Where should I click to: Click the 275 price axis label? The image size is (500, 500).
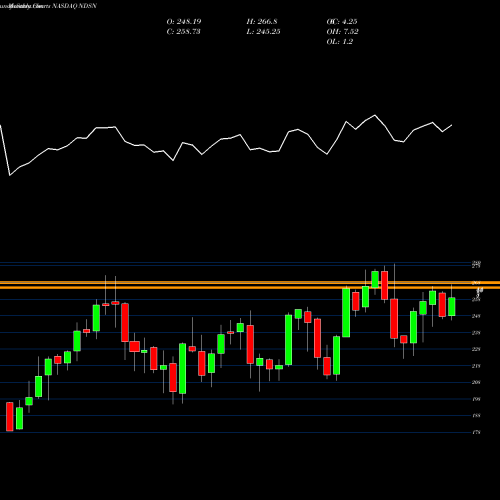click(x=476, y=266)
